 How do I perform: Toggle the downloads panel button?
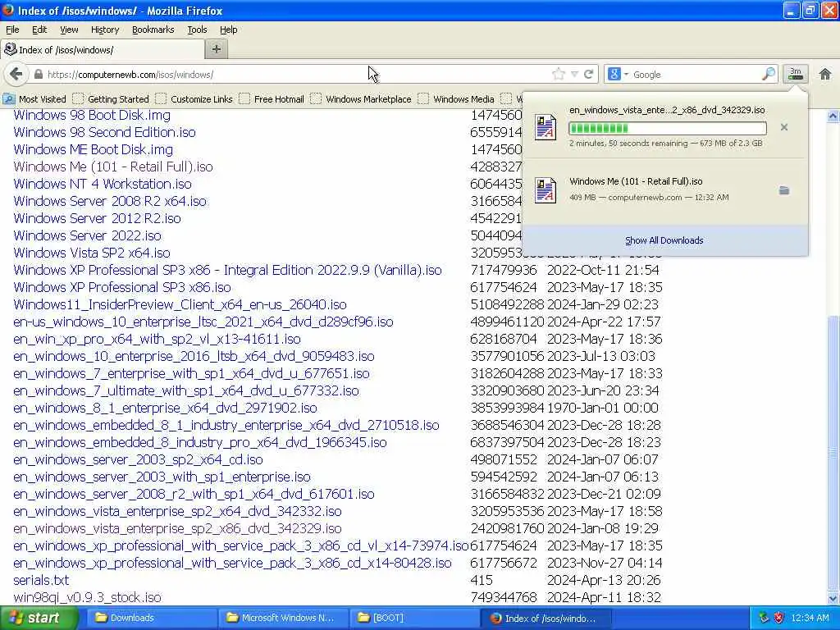(796, 74)
